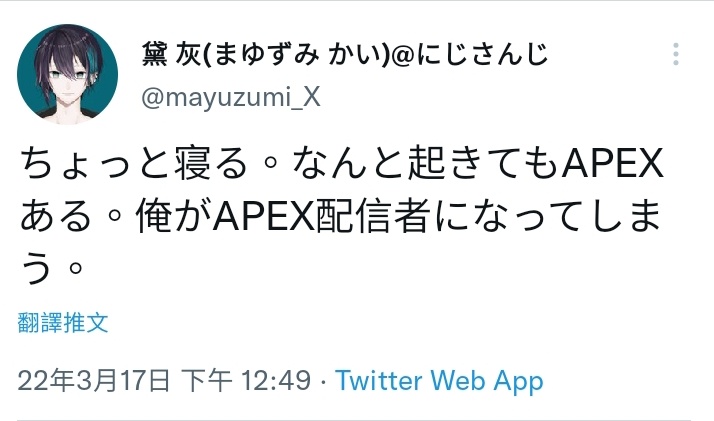
Task: Open the 黛 灰 profile avatar picture
Action: tap(67, 74)
